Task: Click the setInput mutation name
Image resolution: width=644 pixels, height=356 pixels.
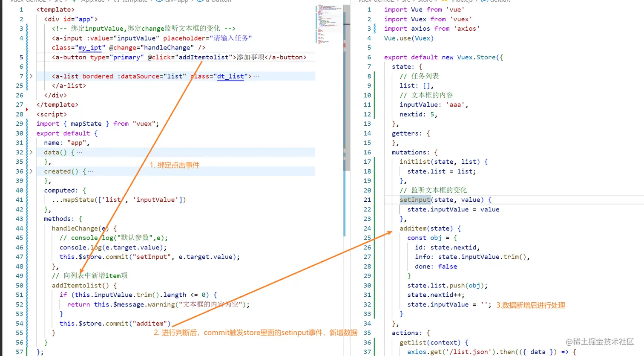Action: coord(415,200)
